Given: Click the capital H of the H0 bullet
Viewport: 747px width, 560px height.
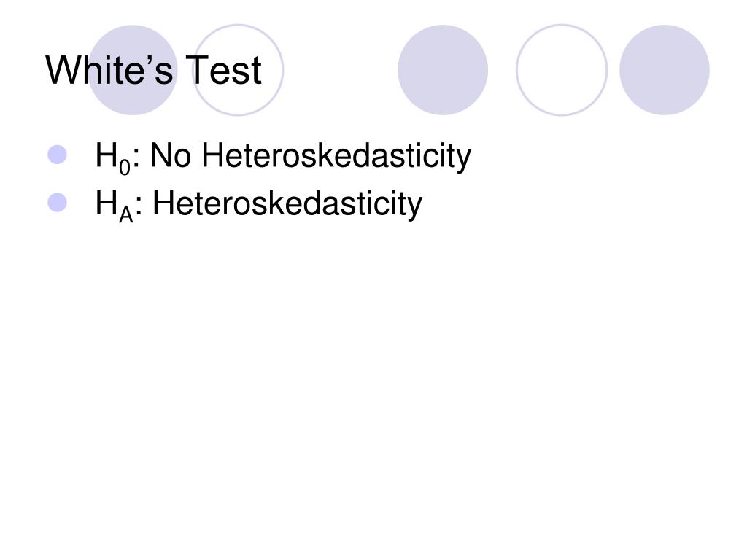Looking at the screenshot, I should [107, 155].
